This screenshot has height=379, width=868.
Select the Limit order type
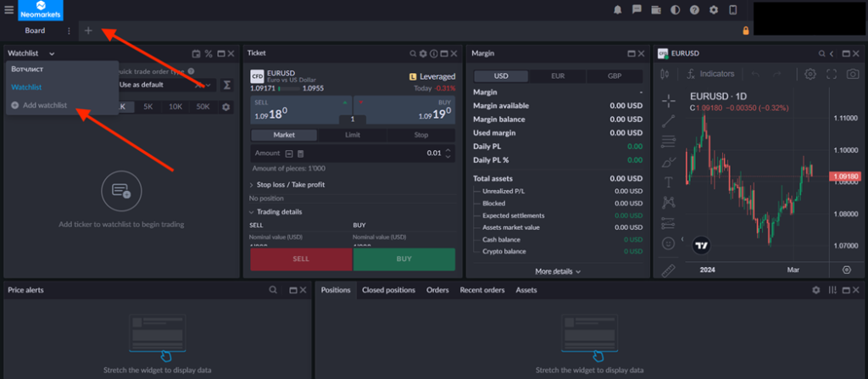coord(352,135)
